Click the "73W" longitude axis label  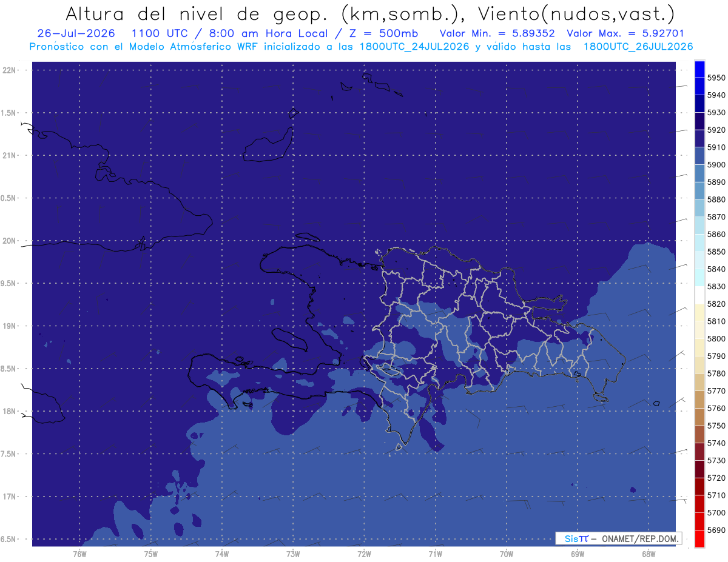293,554
